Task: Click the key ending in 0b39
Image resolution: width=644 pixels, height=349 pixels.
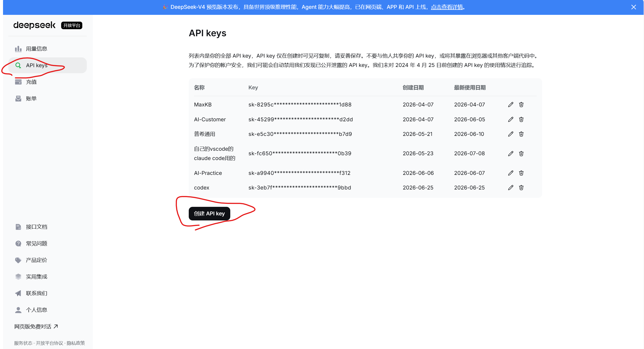Action: (300, 153)
